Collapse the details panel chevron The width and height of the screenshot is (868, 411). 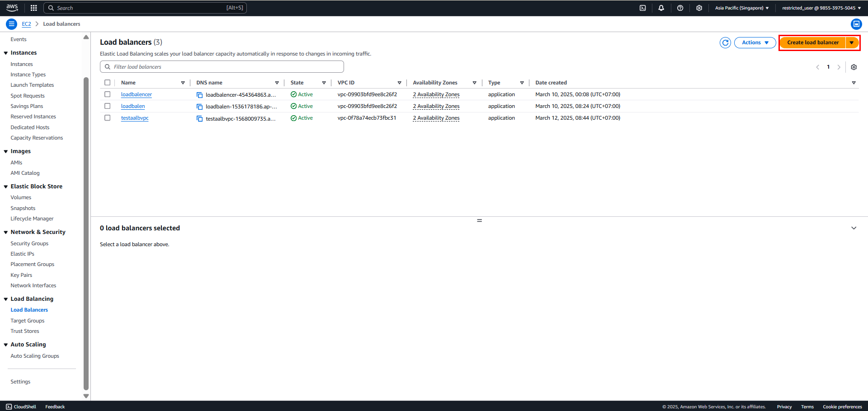[x=854, y=228]
